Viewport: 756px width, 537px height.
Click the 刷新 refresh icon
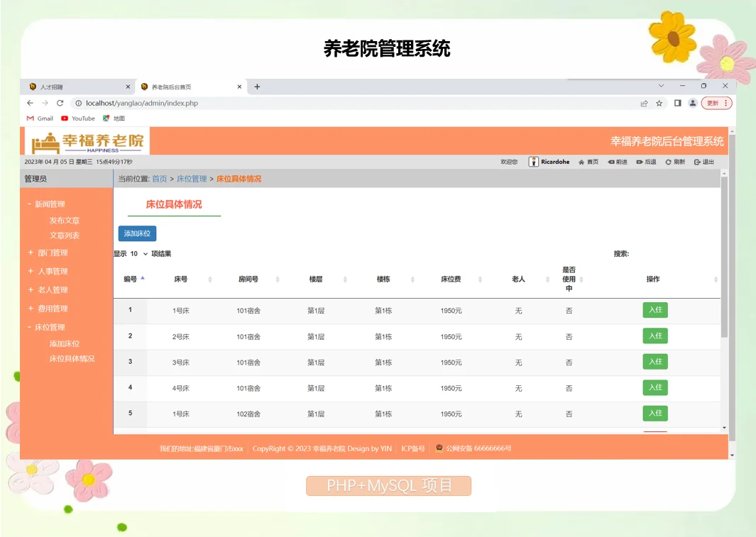click(x=668, y=162)
